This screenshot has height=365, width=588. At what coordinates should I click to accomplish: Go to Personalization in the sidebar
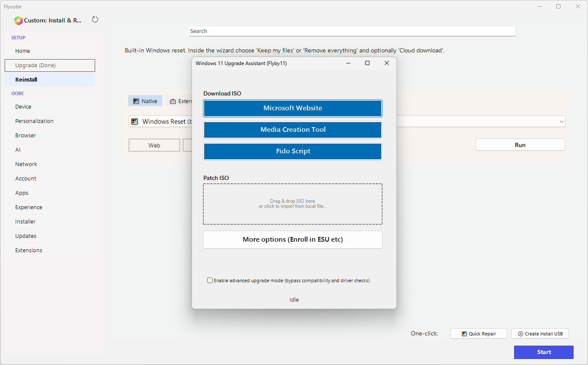(x=34, y=121)
